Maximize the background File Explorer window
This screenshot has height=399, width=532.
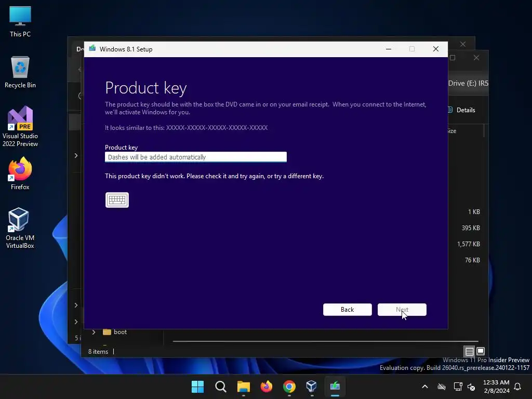click(453, 58)
